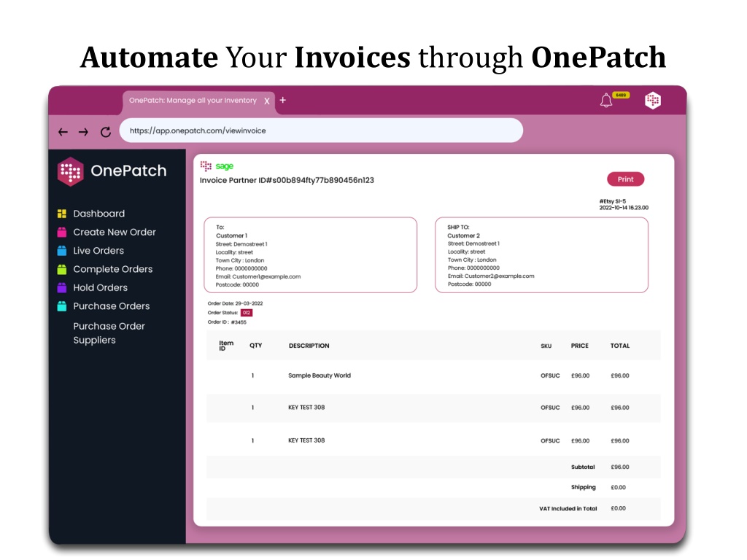Click the browser back arrow
Screen dimensions: 747x560
click(x=63, y=132)
